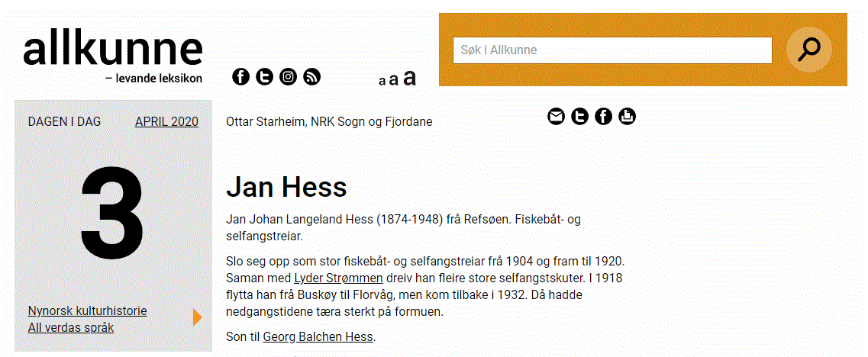Share article on Twitter above the title

click(579, 116)
